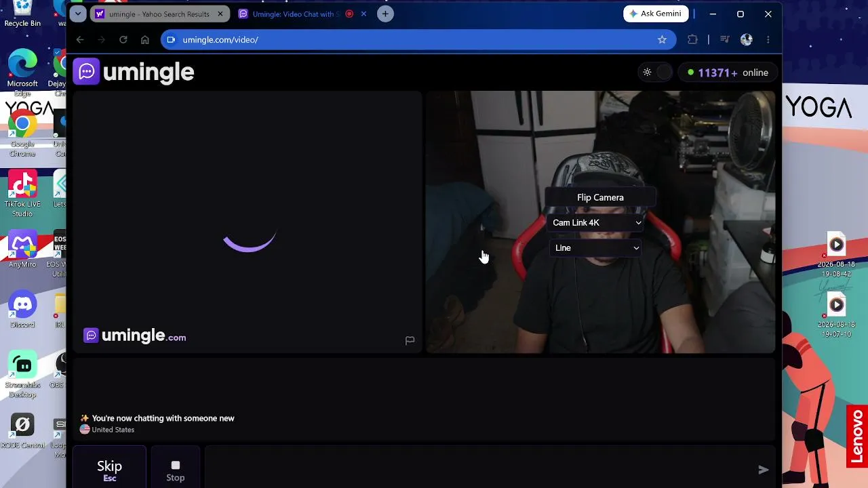Report the stranger with the flag icon

pyautogui.click(x=410, y=340)
